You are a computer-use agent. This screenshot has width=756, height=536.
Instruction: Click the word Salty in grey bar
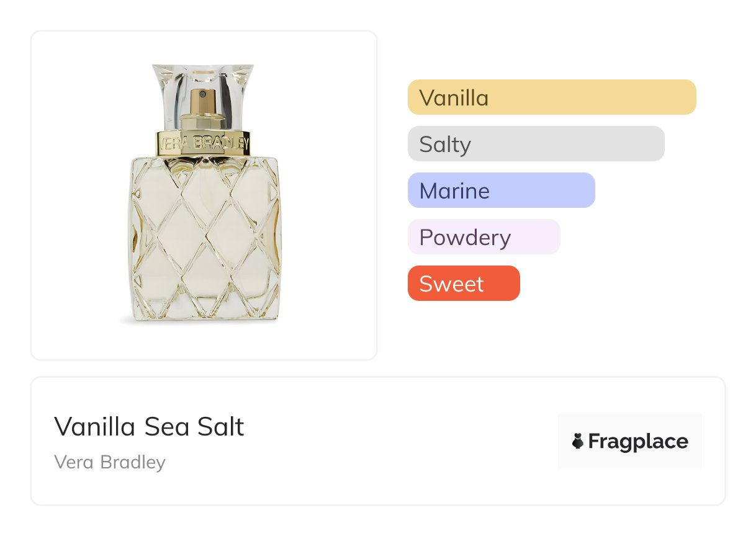pos(445,144)
